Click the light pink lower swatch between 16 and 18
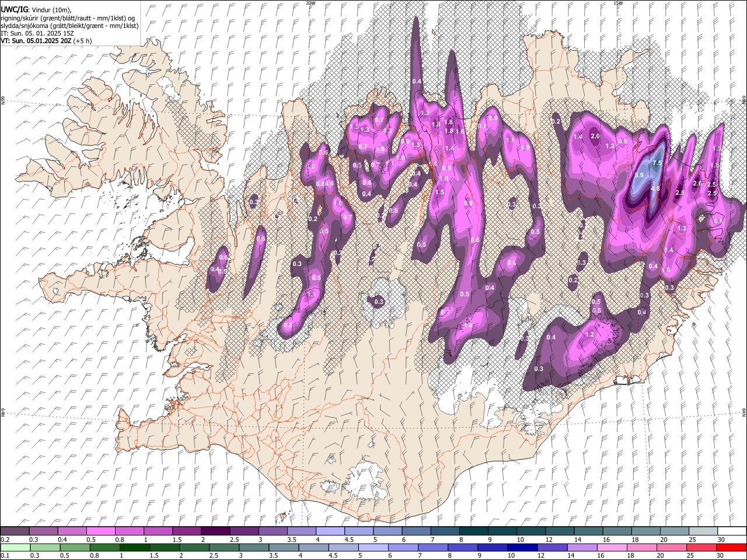The width and height of the screenshot is (747, 560). 612,547
